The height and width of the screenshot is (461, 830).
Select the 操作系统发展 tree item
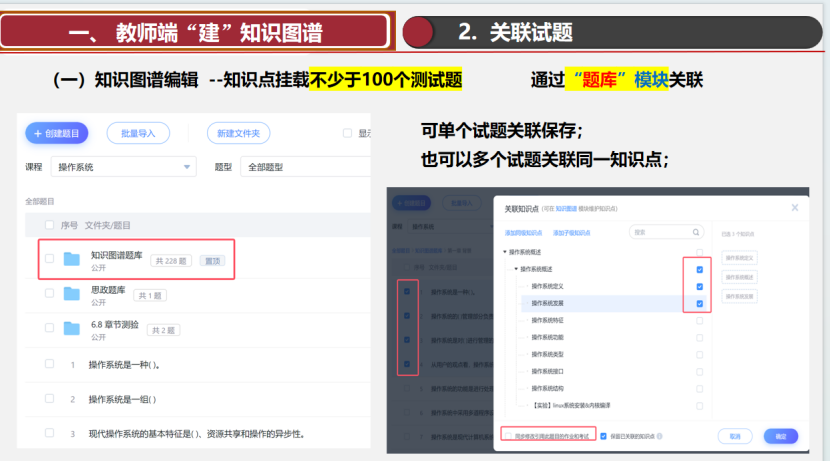pos(549,303)
